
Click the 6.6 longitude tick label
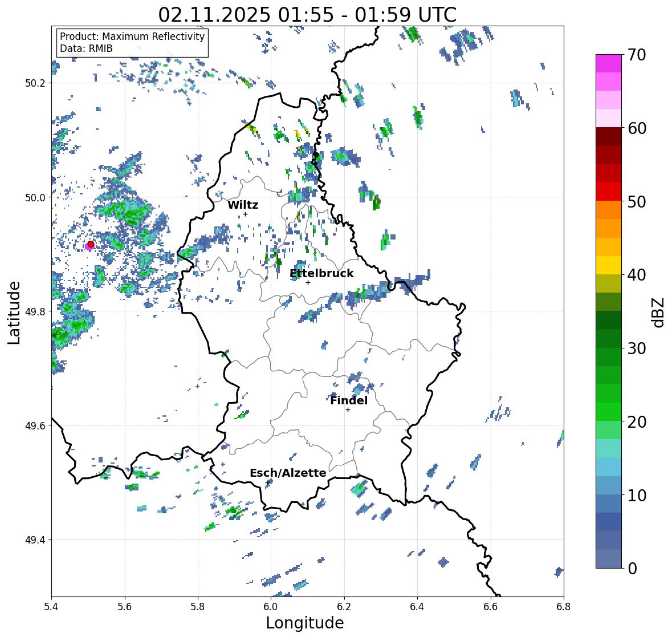click(491, 606)
